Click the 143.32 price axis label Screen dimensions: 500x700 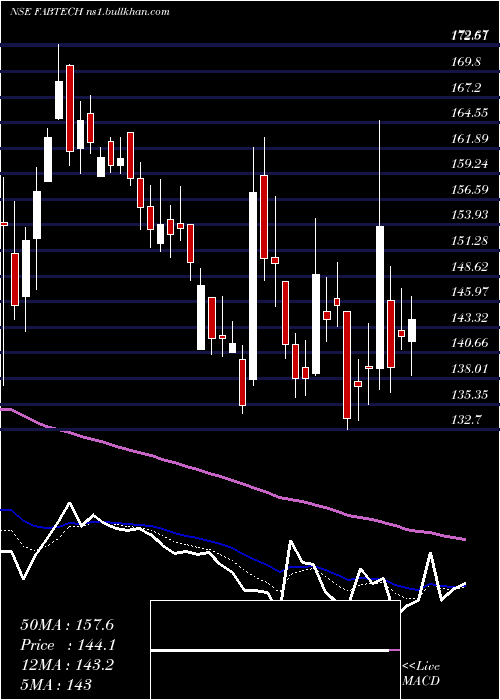[469, 318]
